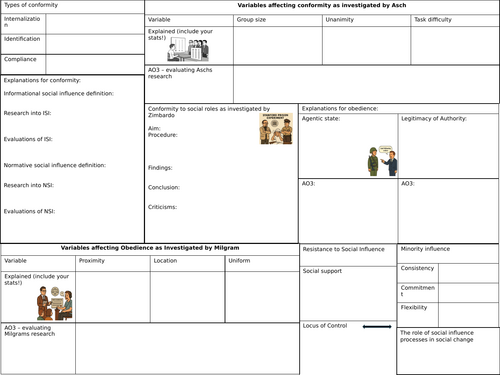
Task: Click the 'Flexibility' label cell
Action: coord(418,315)
